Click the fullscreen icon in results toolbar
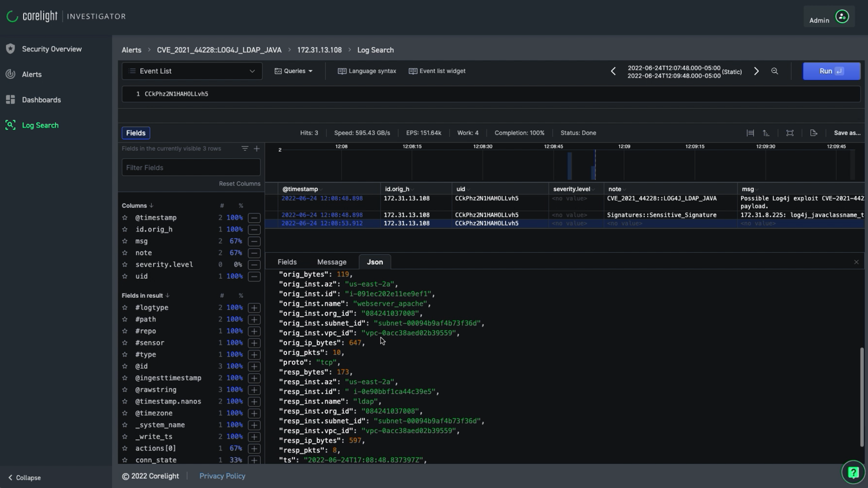868x488 pixels. tap(790, 133)
